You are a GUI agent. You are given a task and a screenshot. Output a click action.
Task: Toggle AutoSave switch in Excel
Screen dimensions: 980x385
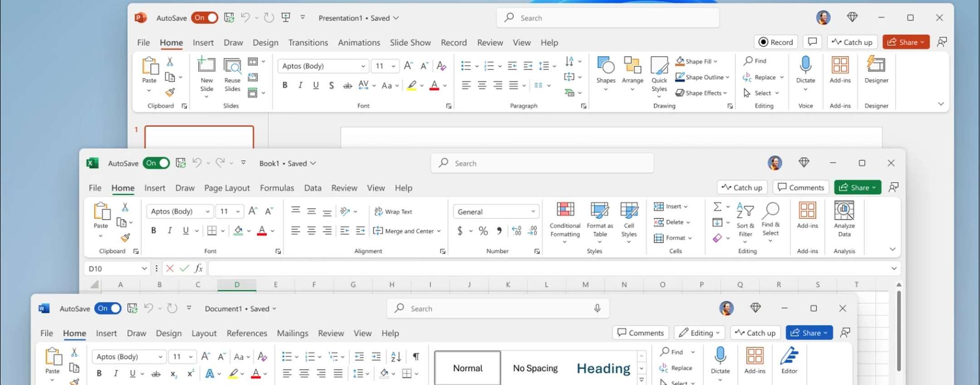156,163
